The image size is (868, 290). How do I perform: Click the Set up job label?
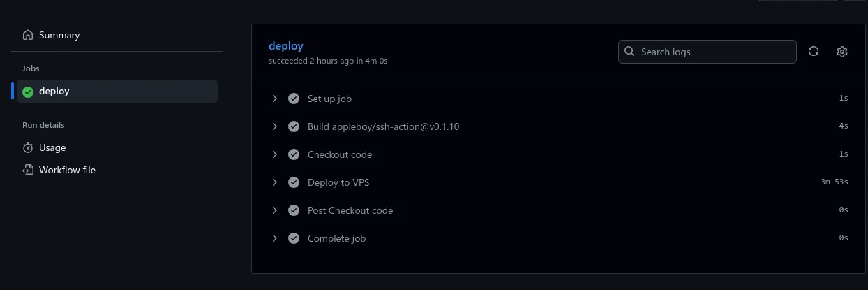[x=329, y=99]
